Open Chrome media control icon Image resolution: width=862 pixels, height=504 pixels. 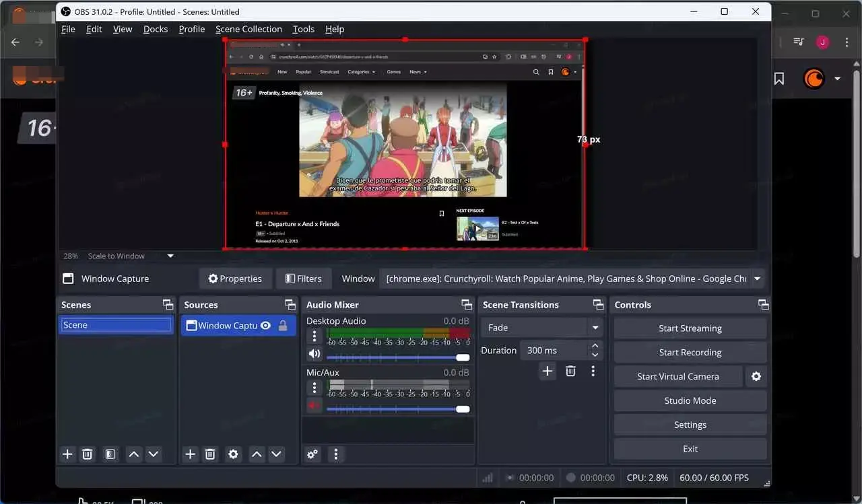click(x=799, y=42)
